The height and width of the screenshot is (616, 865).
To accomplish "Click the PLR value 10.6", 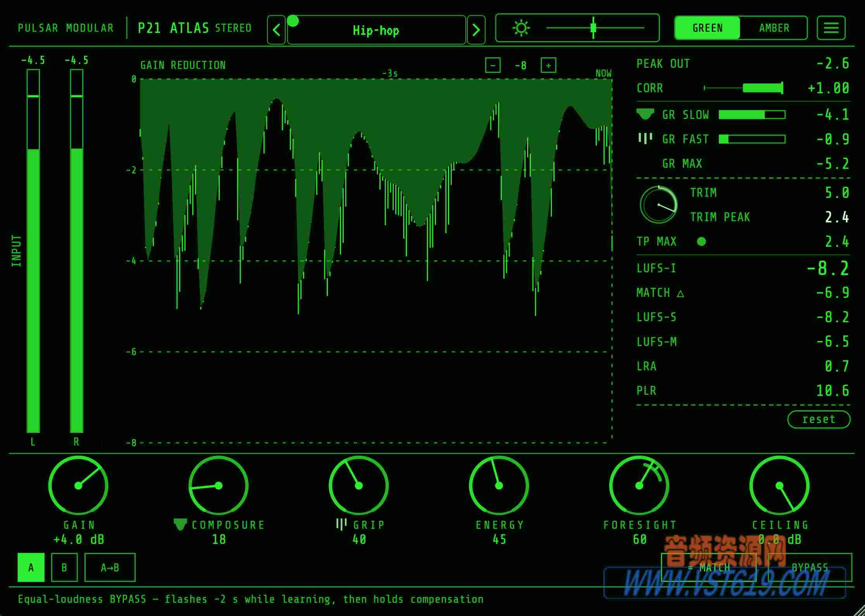I will [x=833, y=391].
